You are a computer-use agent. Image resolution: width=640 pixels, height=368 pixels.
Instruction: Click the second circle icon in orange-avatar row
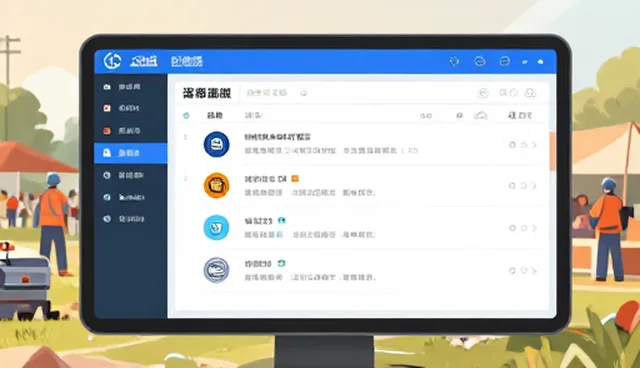524,186
